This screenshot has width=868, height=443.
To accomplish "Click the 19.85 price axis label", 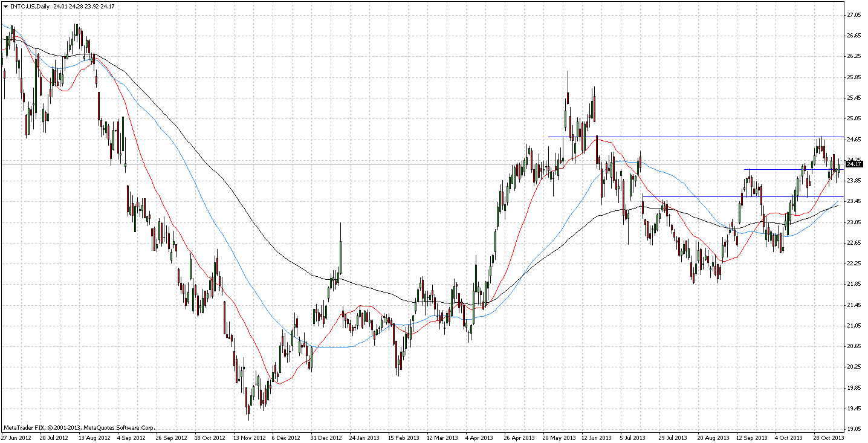I will tap(853, 388).
